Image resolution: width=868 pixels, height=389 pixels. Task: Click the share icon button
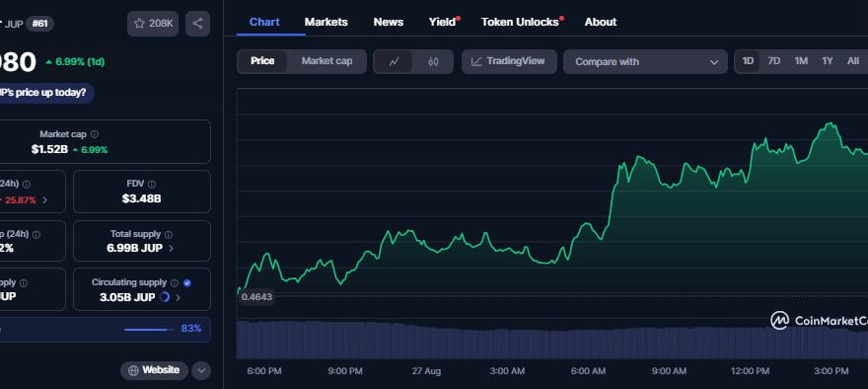(x=197, y=24)
